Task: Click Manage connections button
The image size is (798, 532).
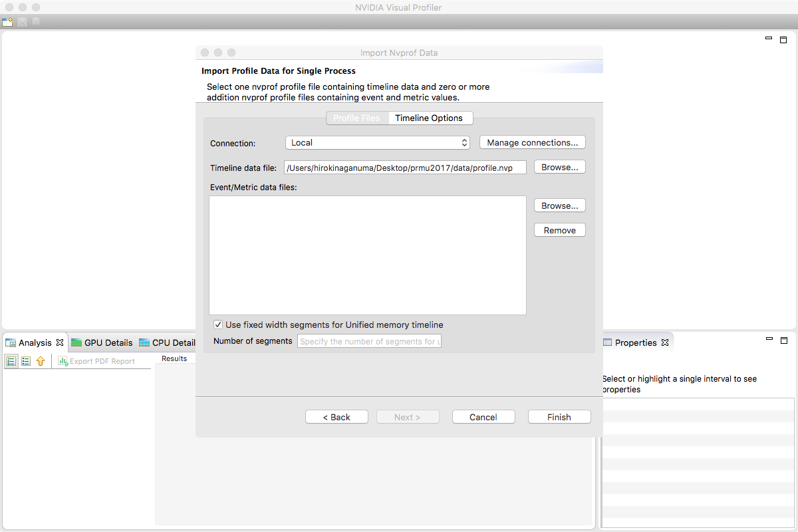Action: [x=532, y=142]
